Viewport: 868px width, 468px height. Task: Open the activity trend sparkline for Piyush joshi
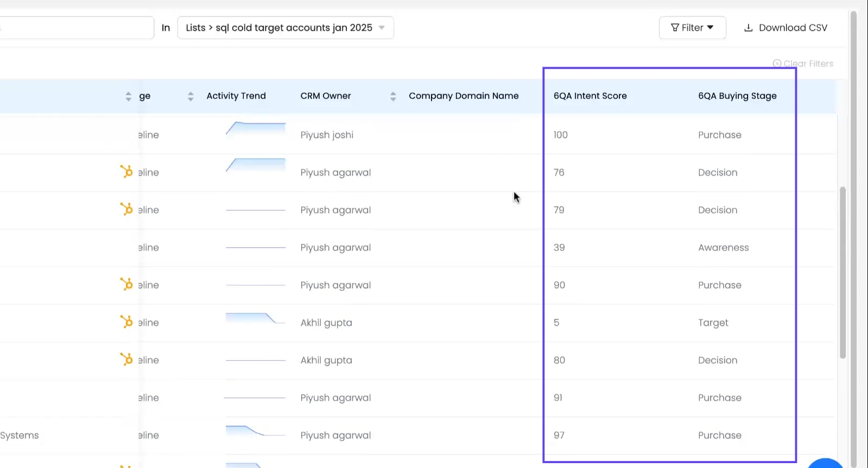(x=256, y=130)
